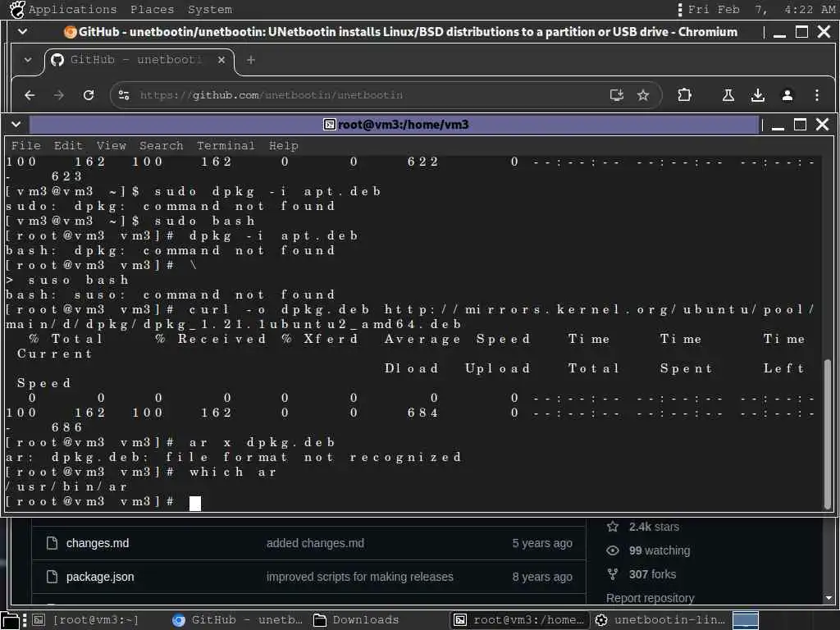Open the terminal Help menu
Viewport: 840px width, 630px height.
pyautogui.click(x=283, y=146)
